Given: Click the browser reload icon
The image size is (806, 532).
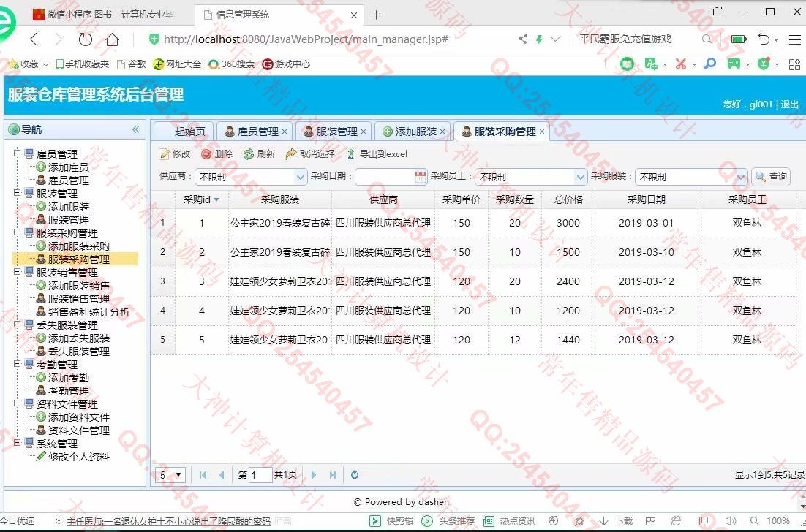Looking at the screenshot, I should tap(85, 39).
